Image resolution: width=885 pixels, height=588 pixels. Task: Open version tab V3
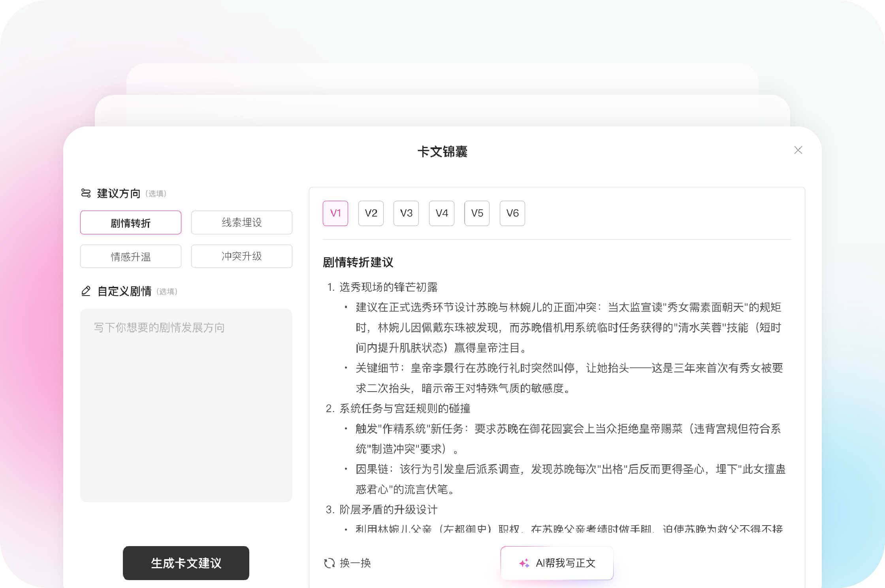406,213
